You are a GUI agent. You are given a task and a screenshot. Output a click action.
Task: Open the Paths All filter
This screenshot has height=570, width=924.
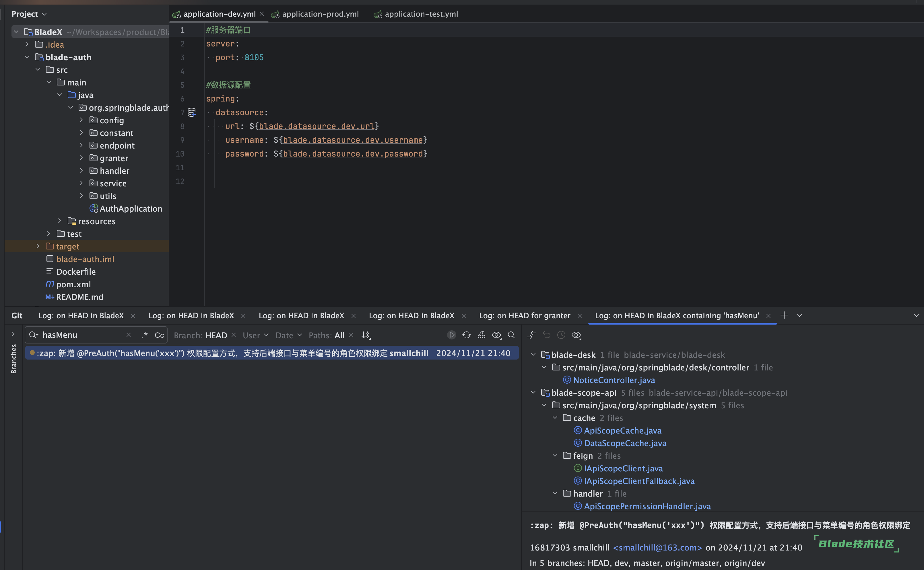click(x=326, y=335)
